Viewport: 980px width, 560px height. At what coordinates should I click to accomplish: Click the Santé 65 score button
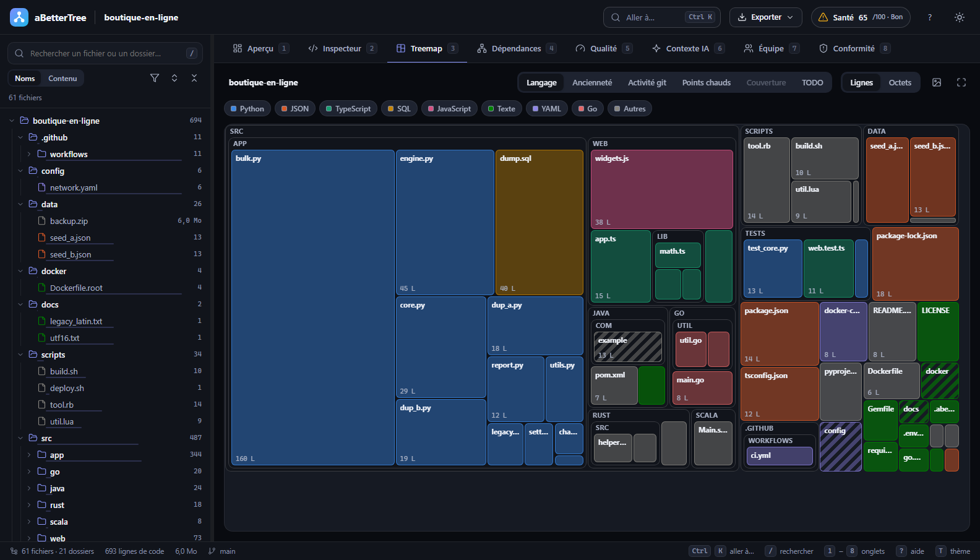[861, 17]
